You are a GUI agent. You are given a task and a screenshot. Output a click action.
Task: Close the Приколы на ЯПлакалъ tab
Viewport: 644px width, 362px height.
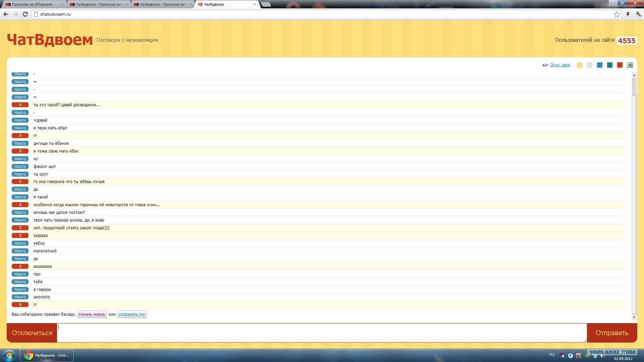coord(62,4)
